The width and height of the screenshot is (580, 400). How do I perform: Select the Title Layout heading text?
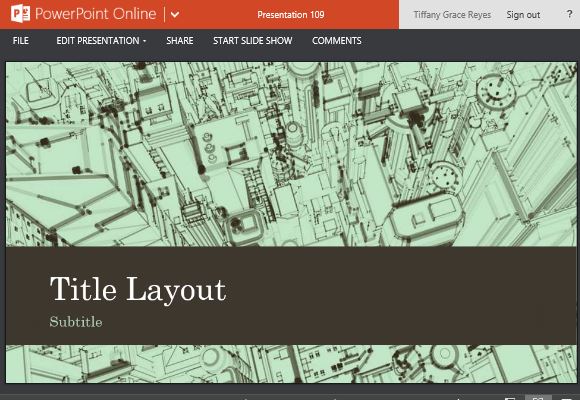click(x=138, y=290)
